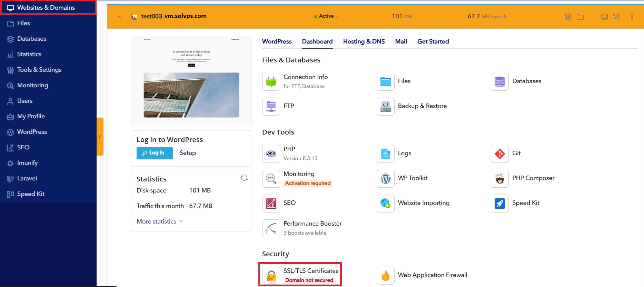Viewport: 644px width, 287px height.
Task: Open the Files tool icon
Action: (x=386, y=82)
